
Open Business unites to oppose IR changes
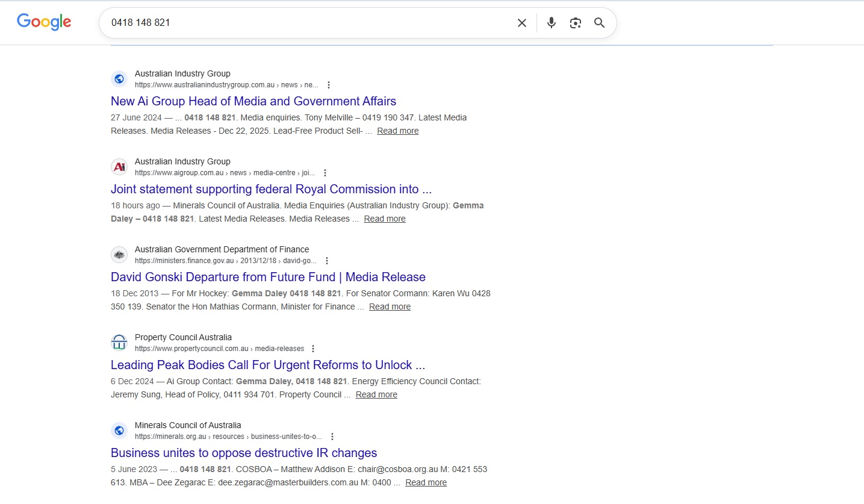pyautogui.click(x=243, y=453)
